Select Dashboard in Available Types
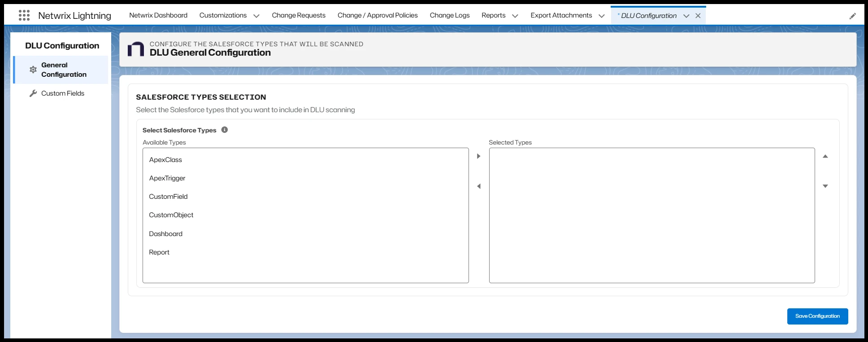The height and width of the screenshot is (342, 868). (305, 234)
